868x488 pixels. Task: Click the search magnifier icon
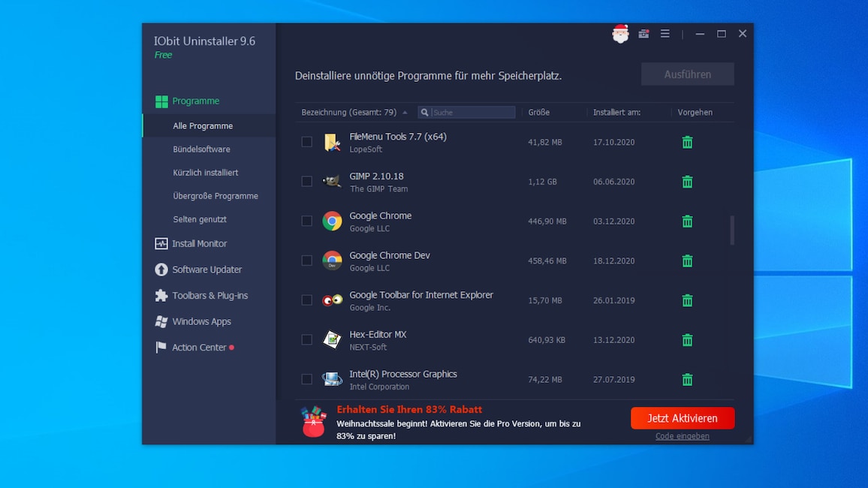[424, 113]
